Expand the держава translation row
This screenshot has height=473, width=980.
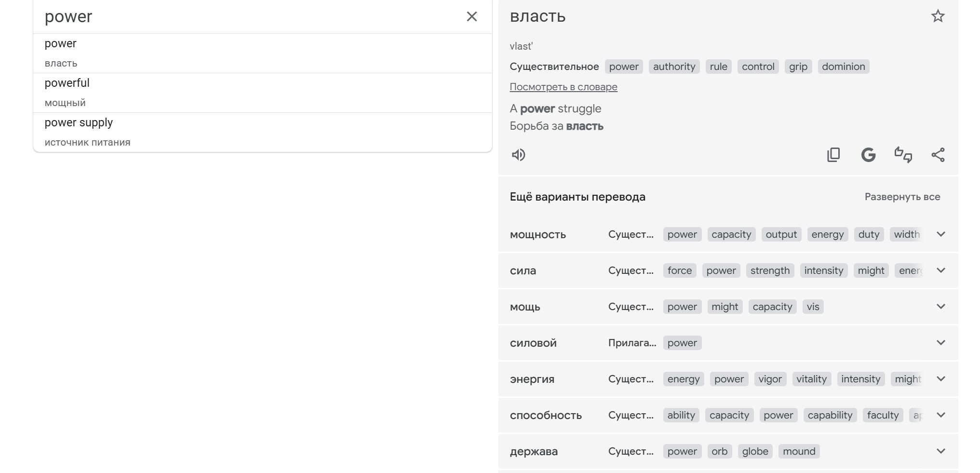point(940,451)
